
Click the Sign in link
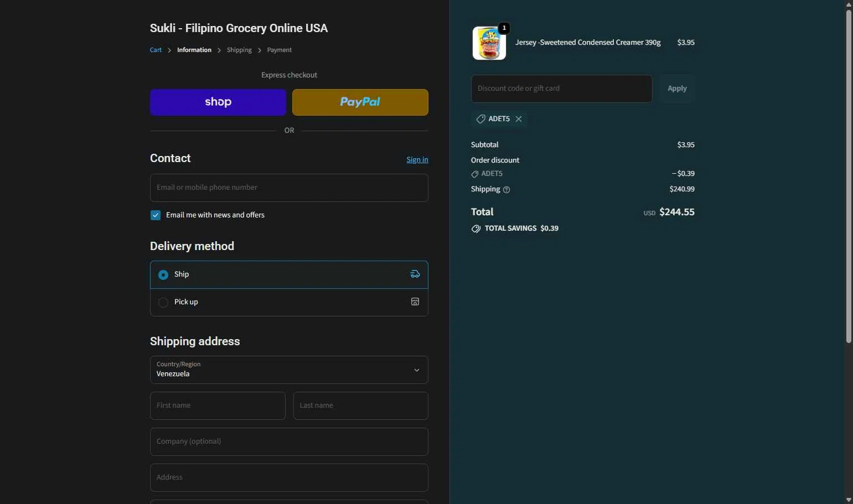click(417, 160)
